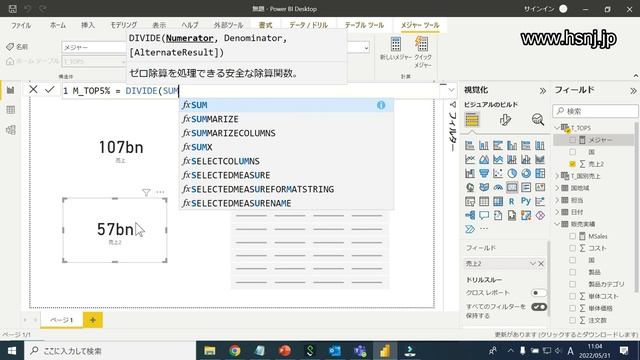
Task: Click the filter icon above the 57bn card
Action: (146, 192)
